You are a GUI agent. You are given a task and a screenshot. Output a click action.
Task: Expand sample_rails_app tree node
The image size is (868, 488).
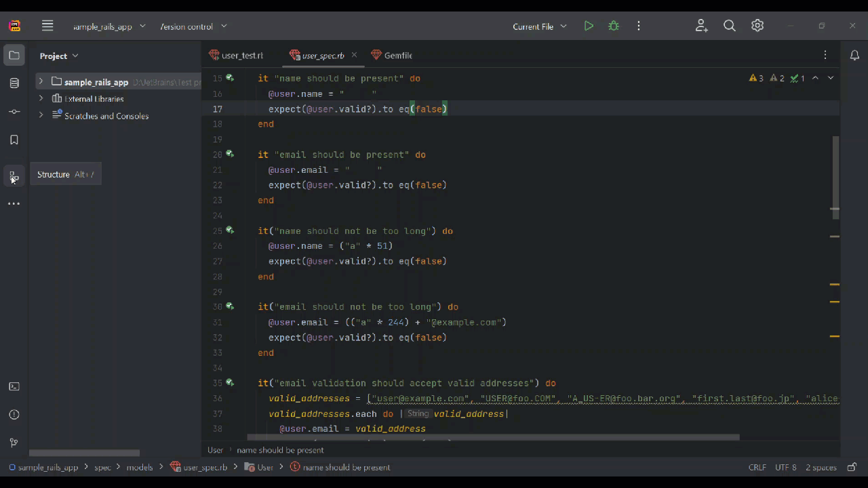pyautogui.click(x=41, y=81)
